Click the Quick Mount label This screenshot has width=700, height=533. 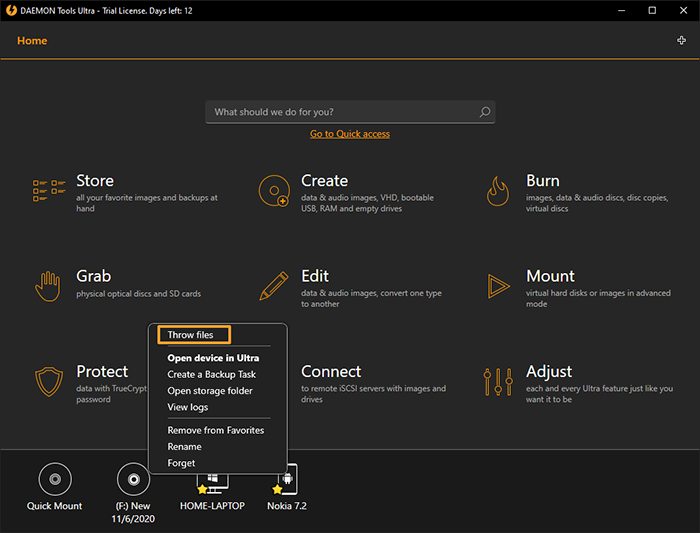pos(54,506)
